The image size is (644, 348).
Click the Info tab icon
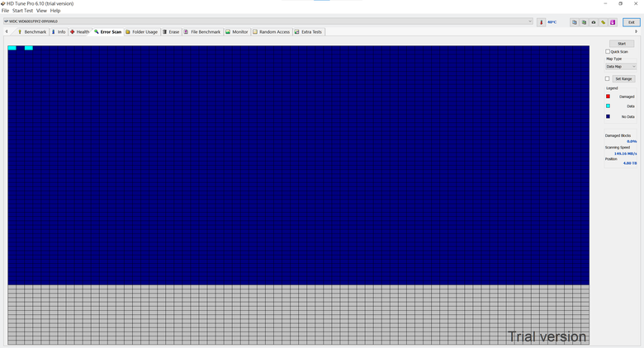[53, 31]
